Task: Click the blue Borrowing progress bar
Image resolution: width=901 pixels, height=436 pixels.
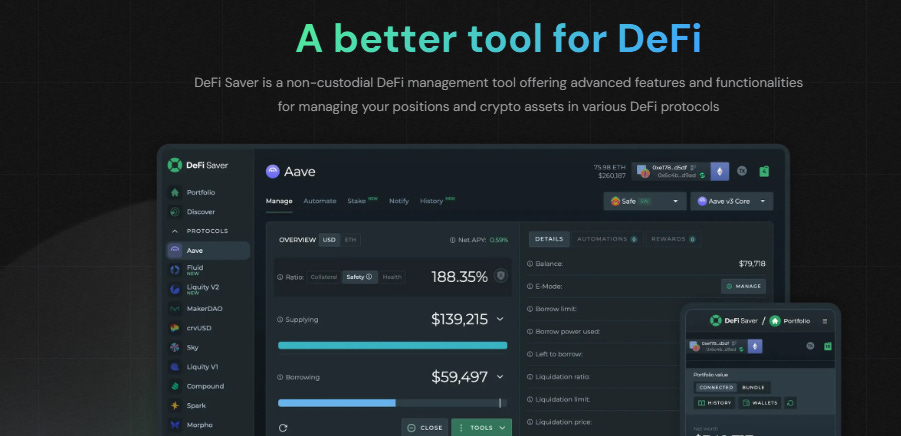Action: coord(337,403)
